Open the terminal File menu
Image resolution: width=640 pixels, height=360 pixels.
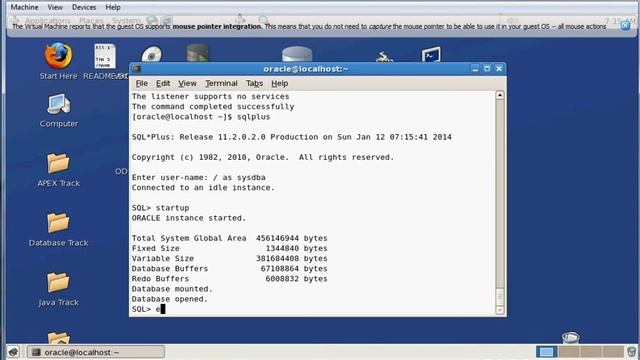[141, 83]
